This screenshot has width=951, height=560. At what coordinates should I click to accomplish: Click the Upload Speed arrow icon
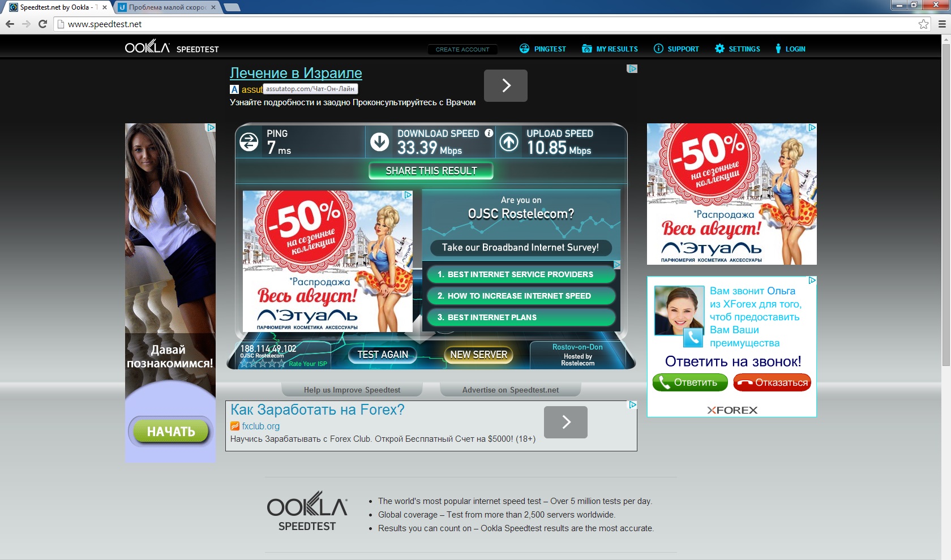click(508, 141)
